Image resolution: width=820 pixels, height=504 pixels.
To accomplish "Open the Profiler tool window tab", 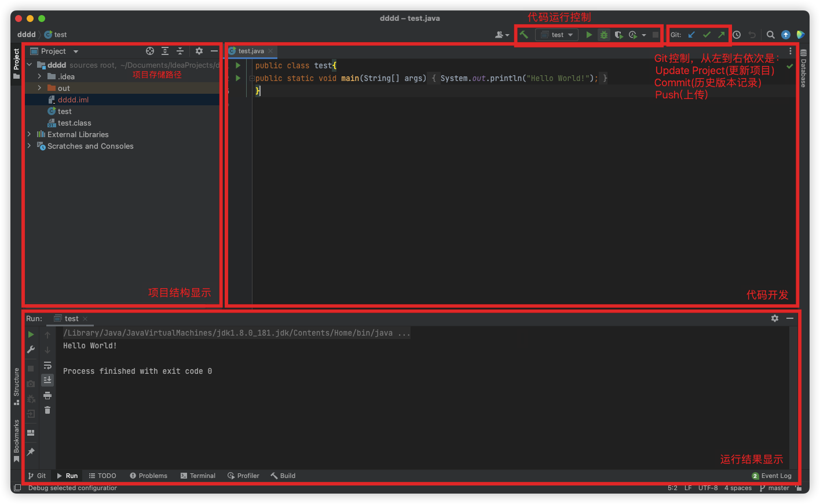I will 243,476.
